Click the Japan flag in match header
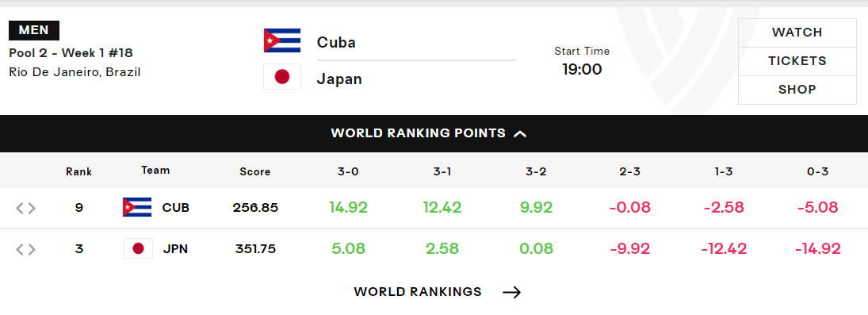 pos(282,76)
